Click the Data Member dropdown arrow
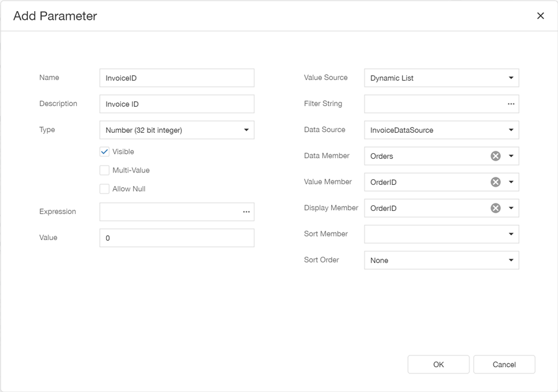The width and height of the screenshot is (558, 392). [x=511, y=156]
